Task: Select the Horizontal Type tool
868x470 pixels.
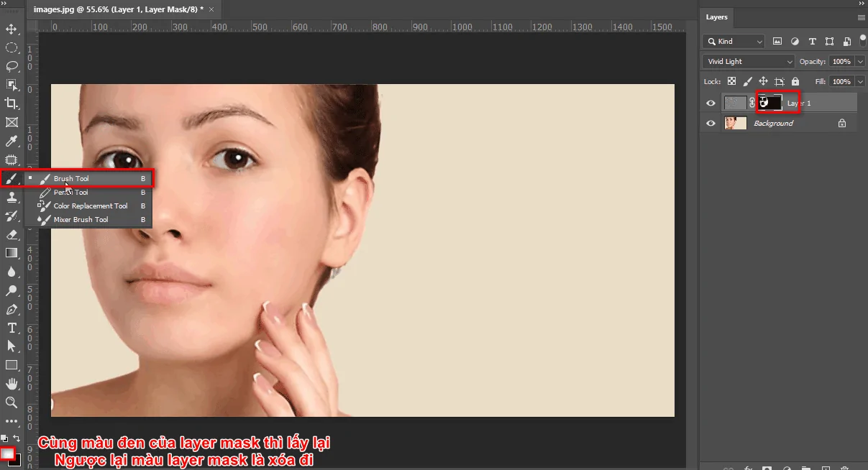Action: tap(12, 328)
